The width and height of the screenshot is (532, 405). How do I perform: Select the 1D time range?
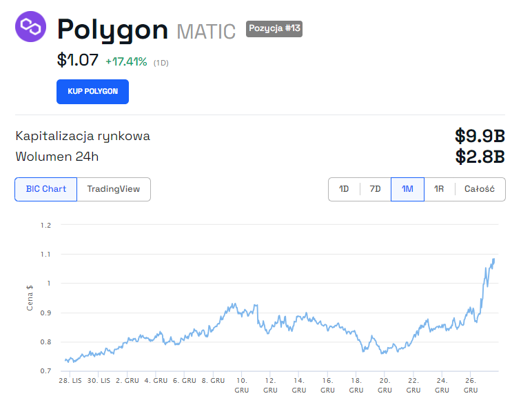[x=344, y=189]
